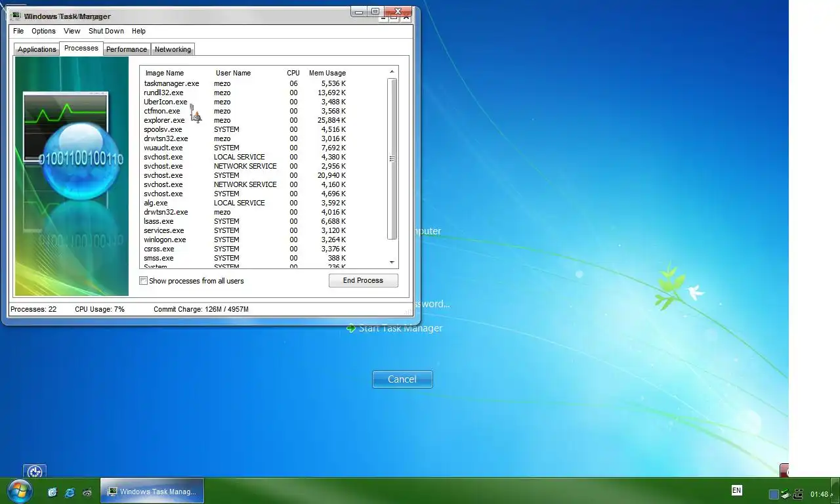
Task: Click the process list scroll up arrow
Action: coord(392,72)
